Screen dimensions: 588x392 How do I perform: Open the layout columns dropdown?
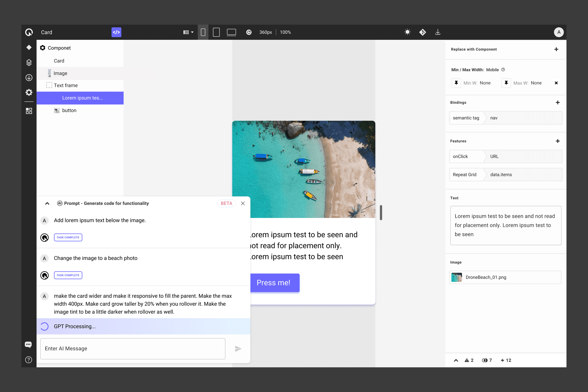pyautogui.click(x=188, y=32)
